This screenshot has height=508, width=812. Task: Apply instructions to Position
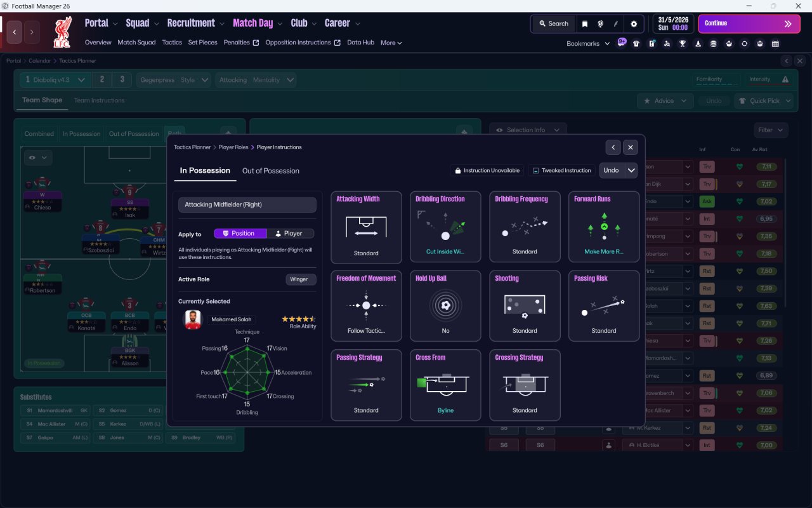tap(240, 234)
